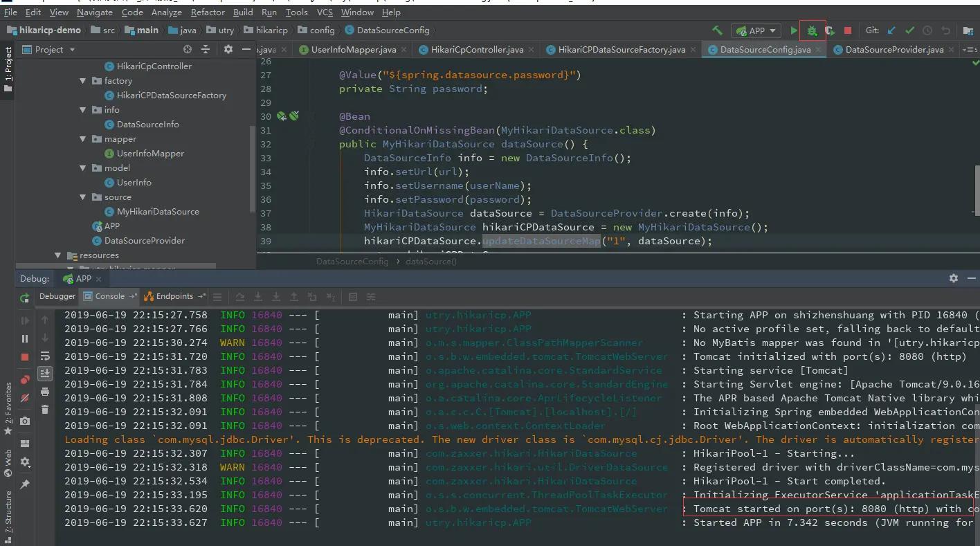This screenshot has height=546, width=980.
Task: Click dataSource() in the editor breadcrumb
Action: pyautogui.click(x=431, y=262)
